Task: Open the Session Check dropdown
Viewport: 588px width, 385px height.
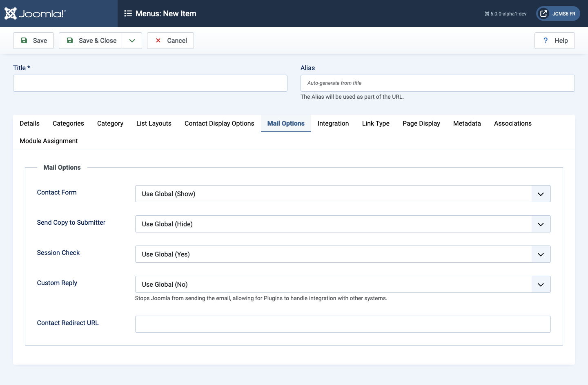Action: tap(343, 254)
